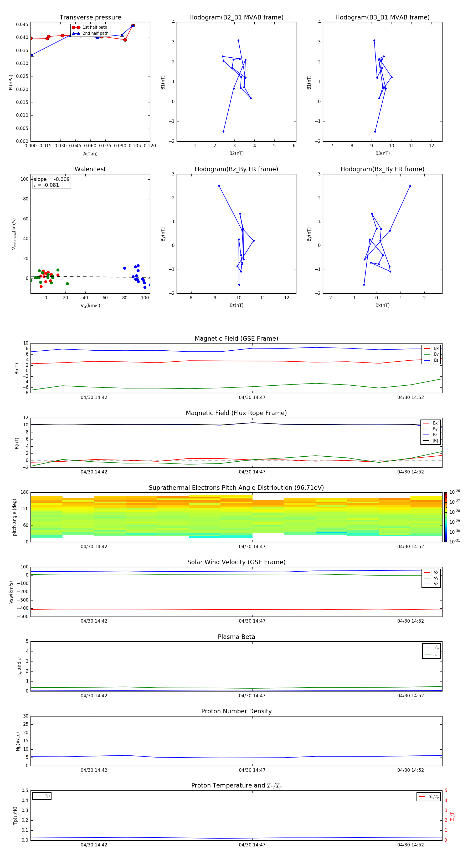
Task: Click '04/30 14:42' tick under Magnetic Field GSE plot
Action: tap(94, 397)
